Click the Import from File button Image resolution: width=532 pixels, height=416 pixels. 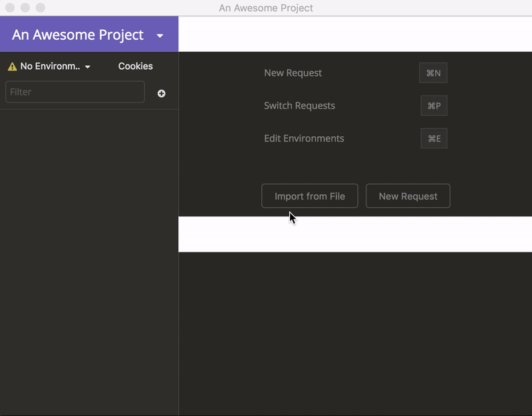point(310,196)
